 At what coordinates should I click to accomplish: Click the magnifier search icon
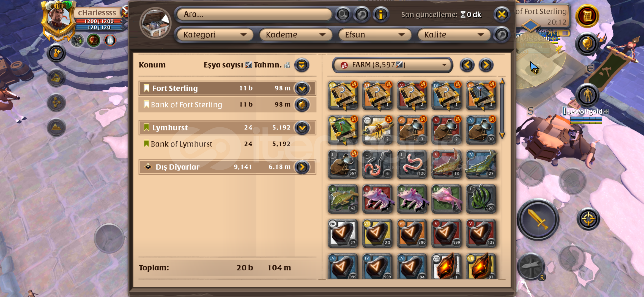click(343, 14)
